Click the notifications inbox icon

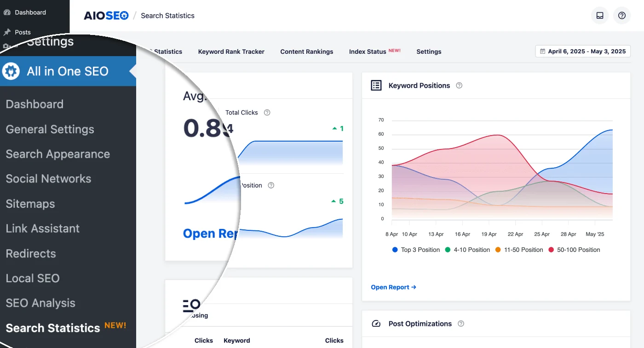tap(600, 16)
